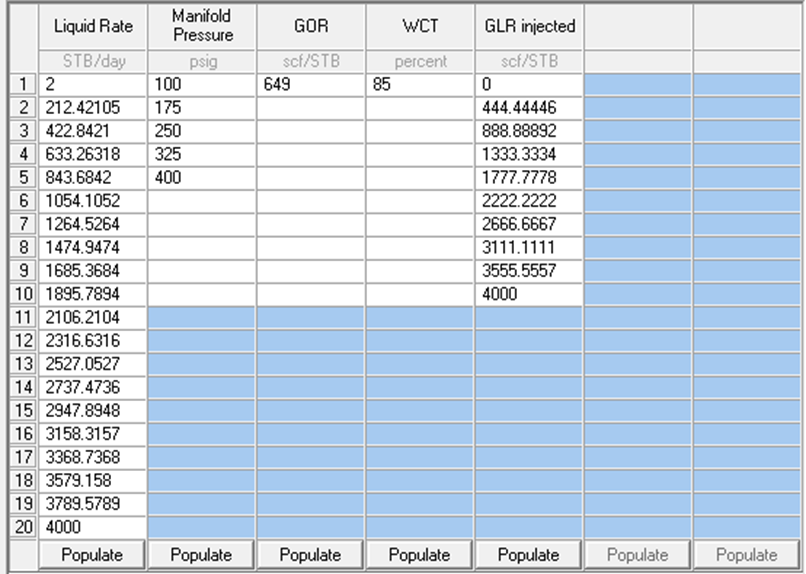
Task: Click Manifold Pressure cell 100
Action: point(202,84)
